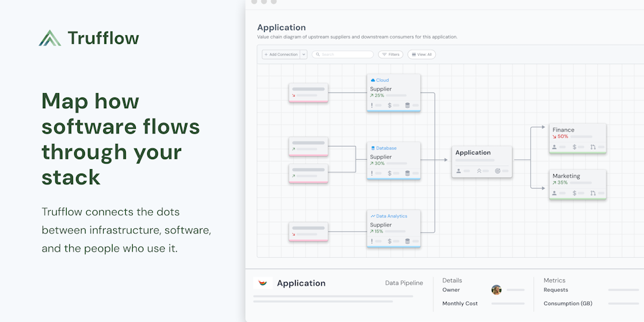The image size is (644, 322).
Task: Open the Filters button
Action: [x=391, y=55]
